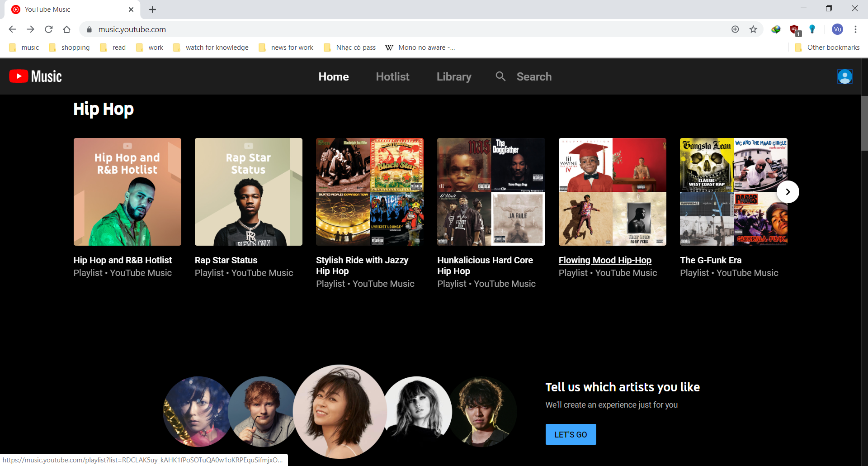
Task: Click the install app plus icon
Action: (735, 29)
